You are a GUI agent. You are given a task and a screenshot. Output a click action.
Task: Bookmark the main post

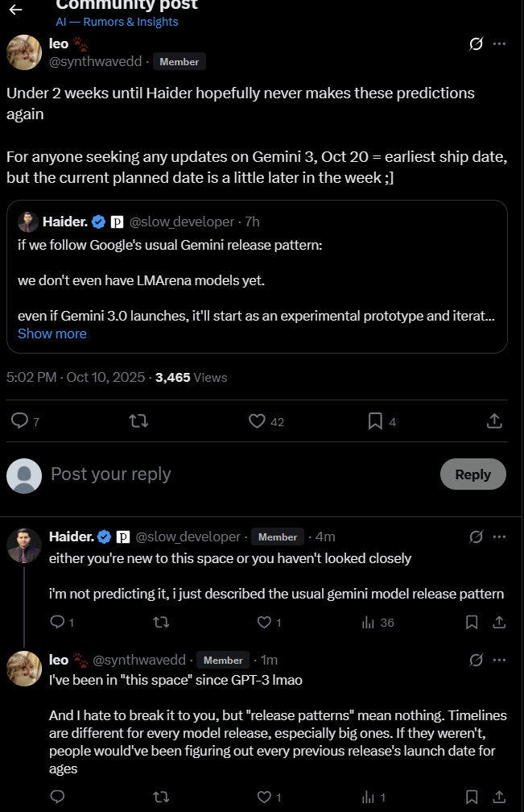tap(375, 420)
